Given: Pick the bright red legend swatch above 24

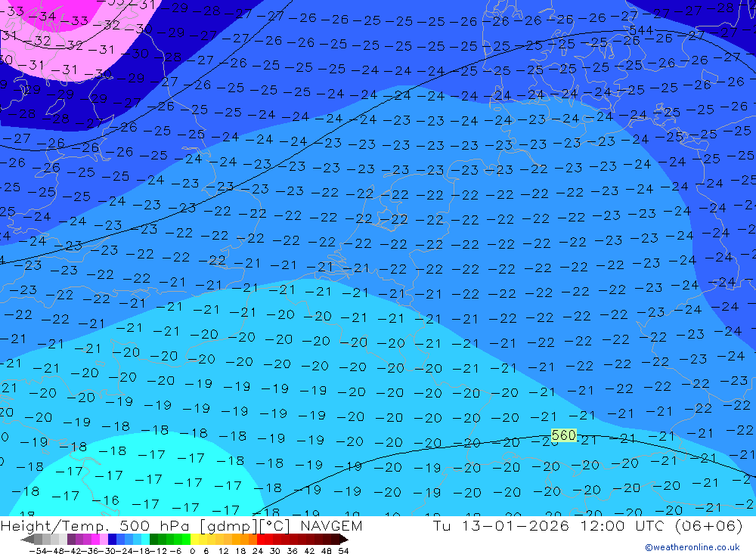Looking at the screenshot, I should click(x=261, y=540).
